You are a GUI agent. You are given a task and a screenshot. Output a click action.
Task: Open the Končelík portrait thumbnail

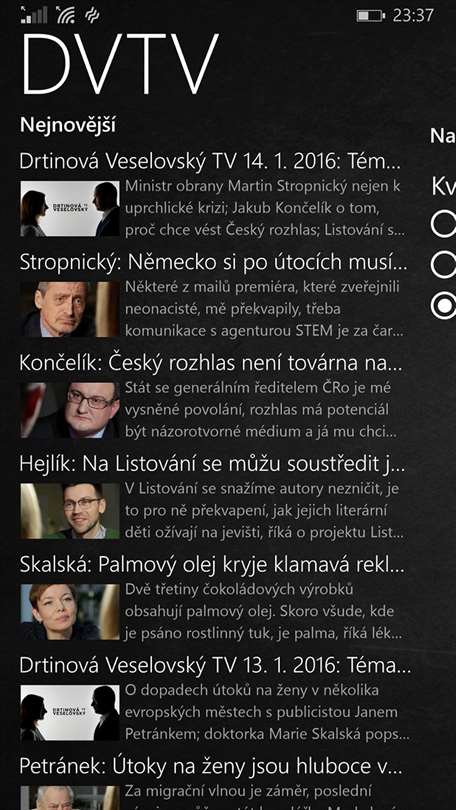70,410
